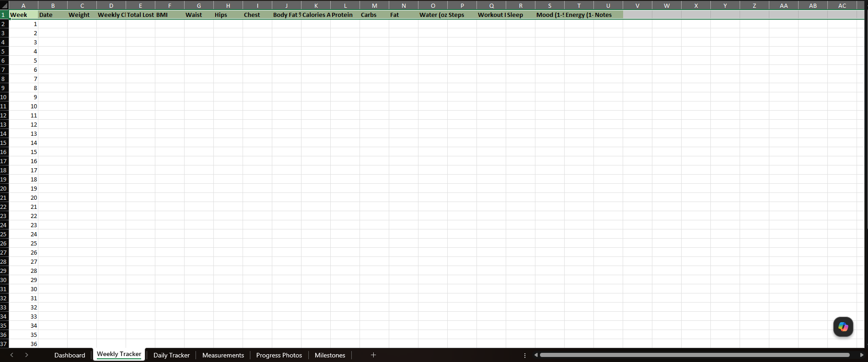Click the week 10 cell in column A
The height and width of the screenshot is (362, 868).
pos(23,106)
